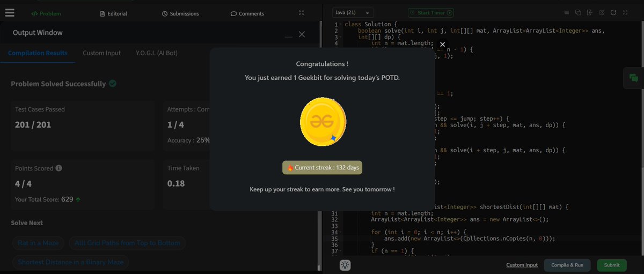Open the chat support floating icon
This screenshot has width=644, height=274.
point(633,78)
